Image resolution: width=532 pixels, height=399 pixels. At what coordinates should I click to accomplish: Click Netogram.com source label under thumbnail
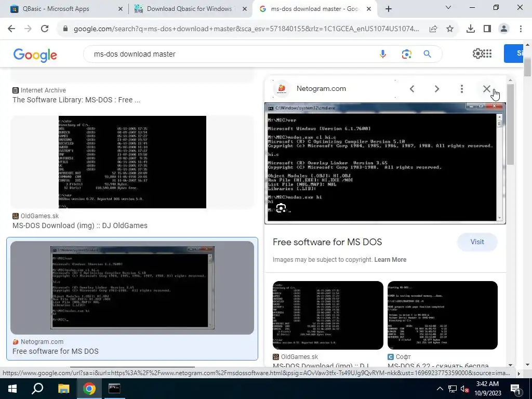(42, 342)
